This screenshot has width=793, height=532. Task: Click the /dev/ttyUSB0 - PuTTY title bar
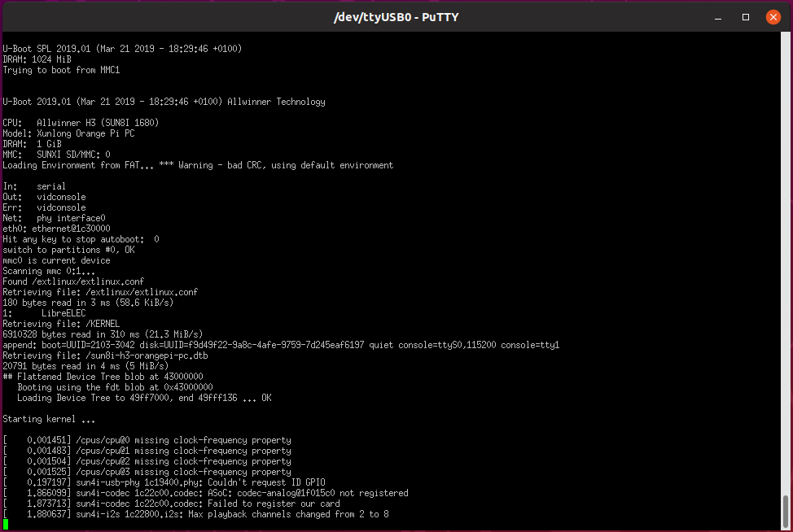396,17
